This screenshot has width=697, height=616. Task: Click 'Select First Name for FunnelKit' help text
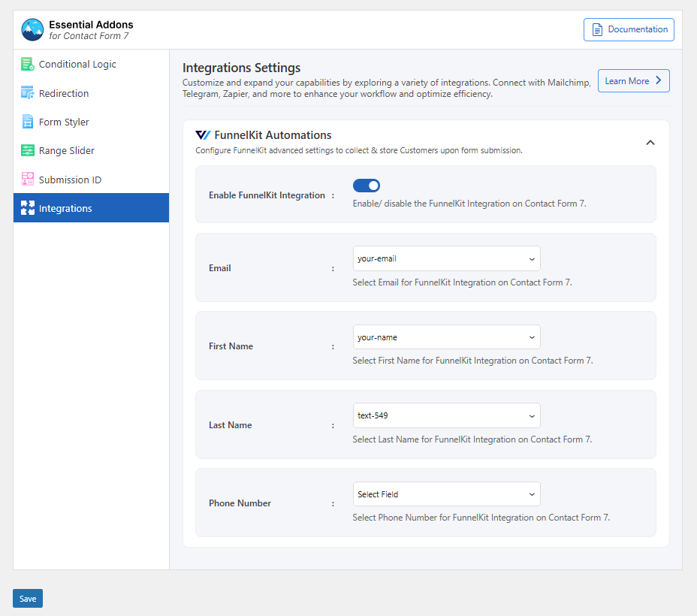[472, 361]
